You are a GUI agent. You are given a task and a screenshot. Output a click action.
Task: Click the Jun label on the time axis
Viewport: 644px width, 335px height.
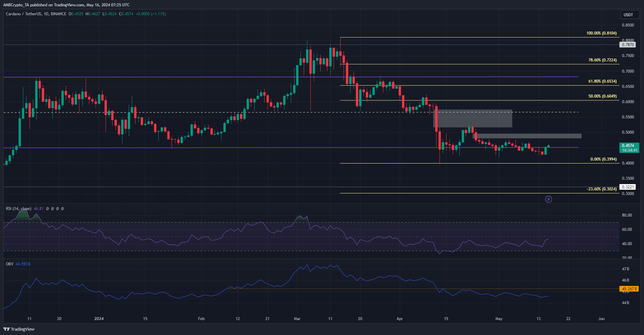(601, 319)
